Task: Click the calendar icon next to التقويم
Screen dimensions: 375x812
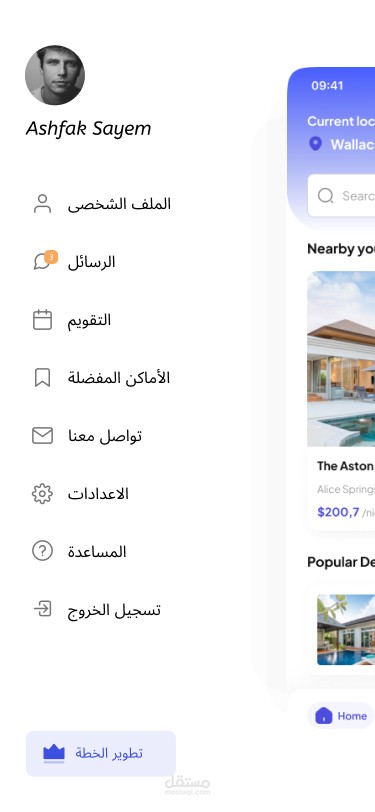Action: tap(42, 320)
